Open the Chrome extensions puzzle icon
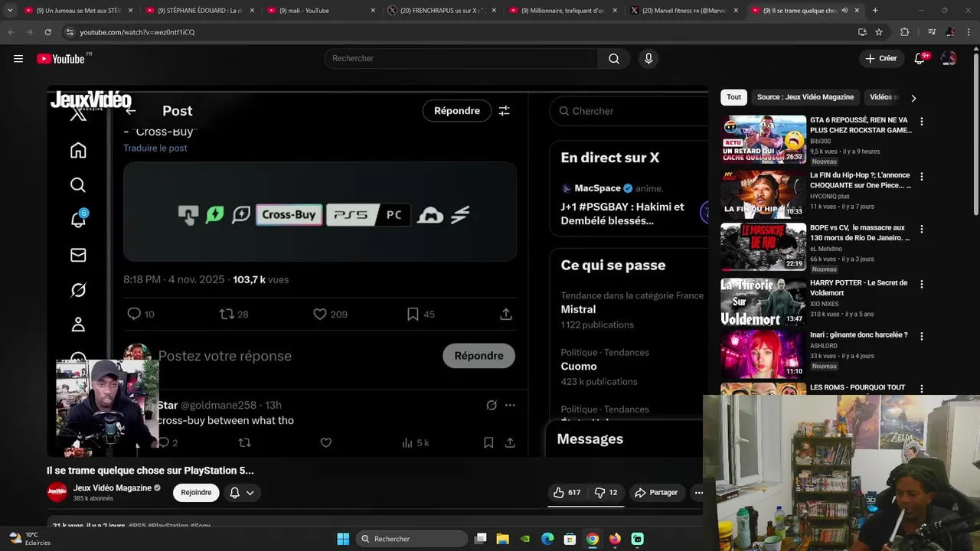This screenshot has height=551, width=980. coord(904,32)
